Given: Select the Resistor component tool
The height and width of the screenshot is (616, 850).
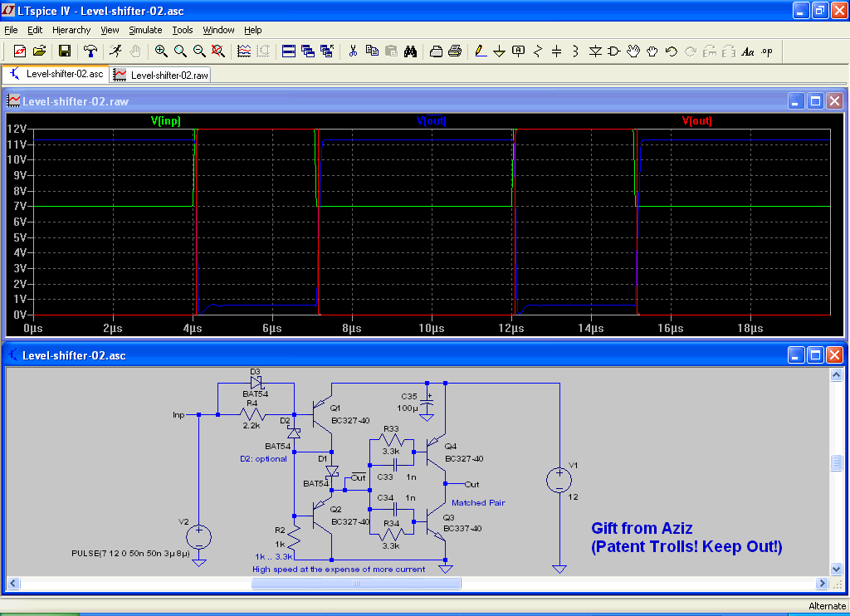Looking at the screenshot, I should tap(537, 51).
